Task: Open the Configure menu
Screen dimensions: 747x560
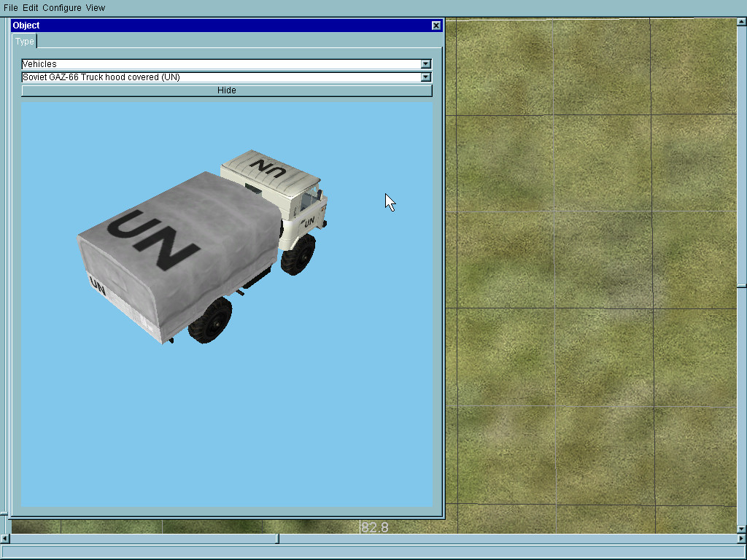Action: pos(61,7)
